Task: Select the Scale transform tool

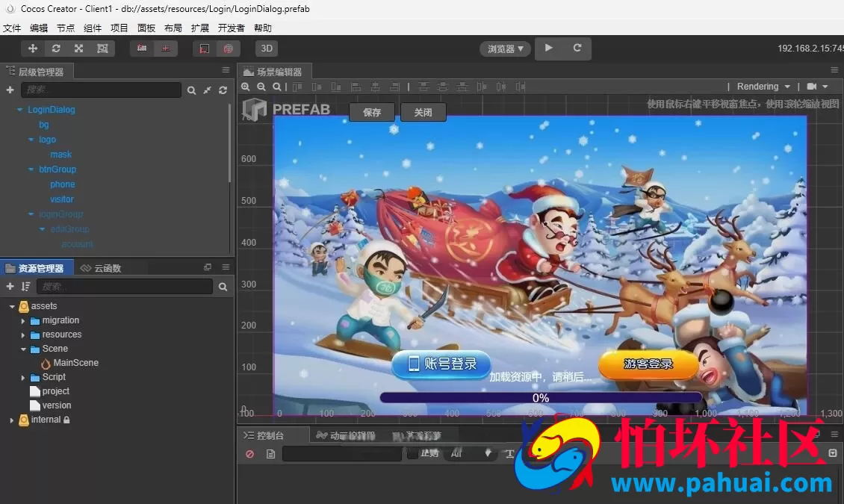Action: tap(79, 49)
